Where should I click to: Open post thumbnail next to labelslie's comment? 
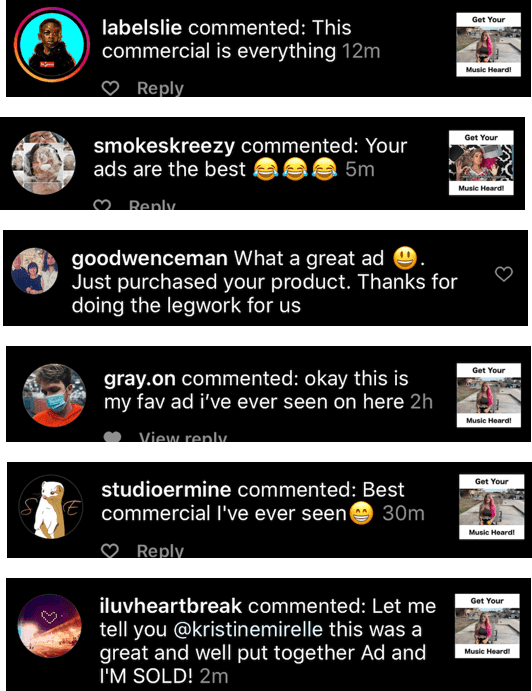pos(488,45)
